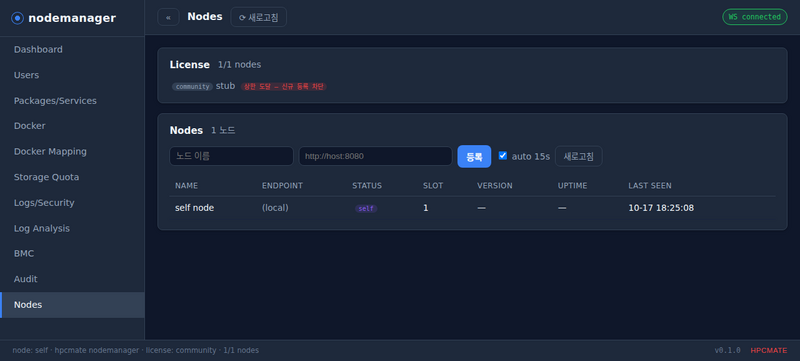
Task: Collapse the sidebar with the « button
Action: 168,17
